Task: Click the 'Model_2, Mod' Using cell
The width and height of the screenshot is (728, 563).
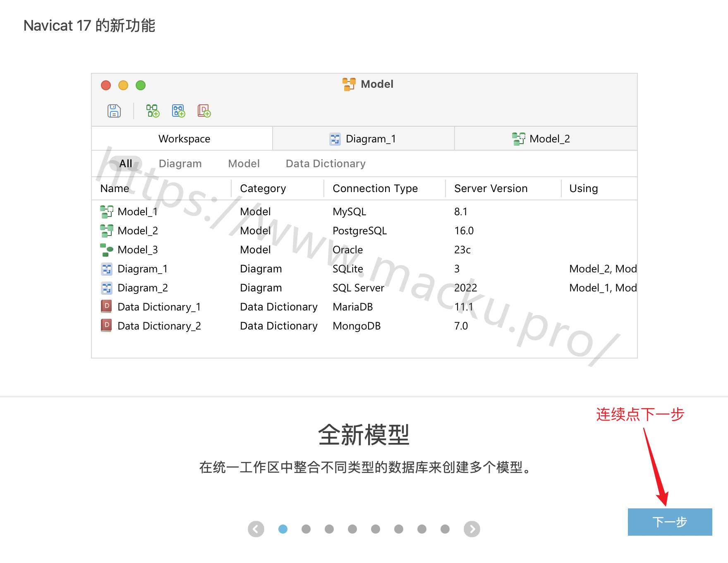Action: click(603, 269)
